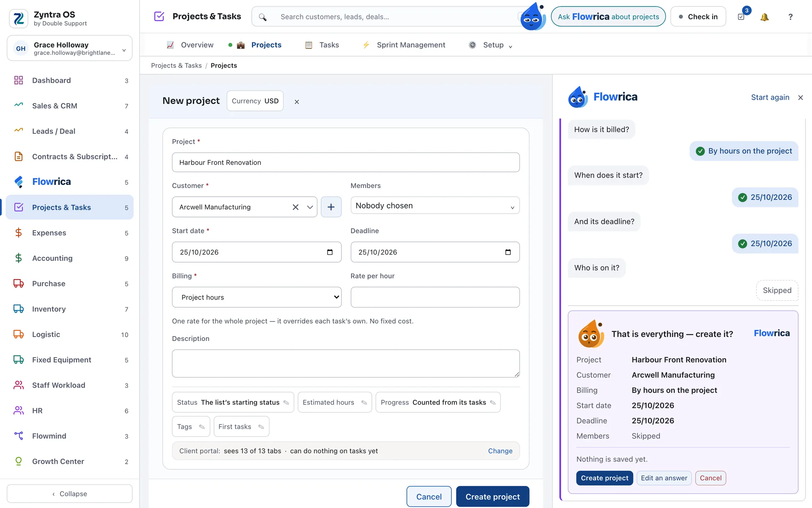812x508 pixels.
Task: Click Create project in the Flowrica panel
Action: click(605, 478)
